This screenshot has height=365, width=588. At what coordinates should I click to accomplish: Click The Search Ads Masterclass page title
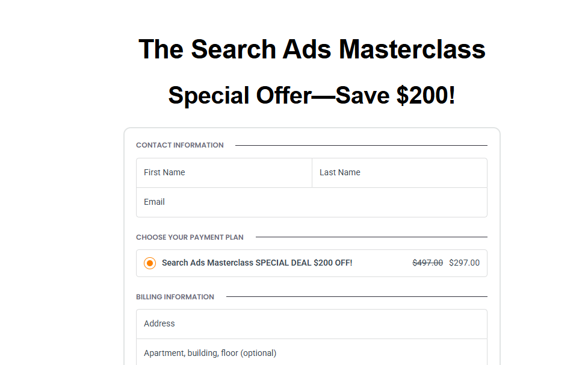pos(312,49)
